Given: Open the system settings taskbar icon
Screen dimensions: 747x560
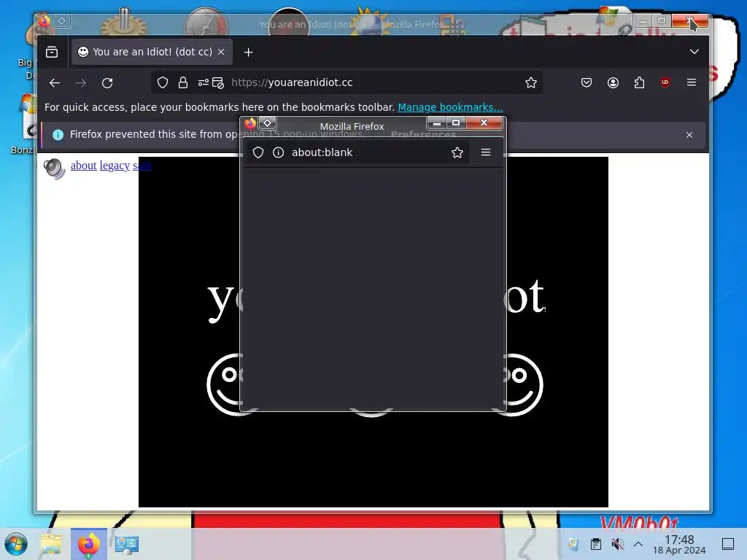Looking at the screenshot, I should click(127, 544).
